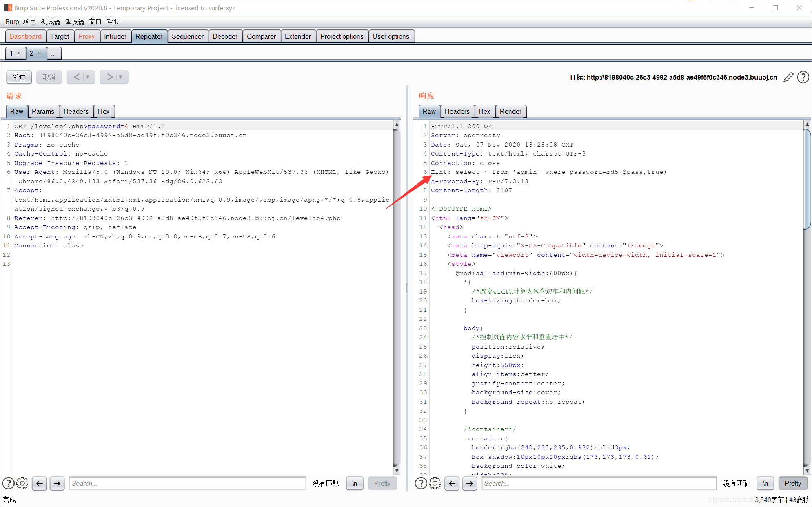Select the Render tab in response panel

(x=510, y=111)
